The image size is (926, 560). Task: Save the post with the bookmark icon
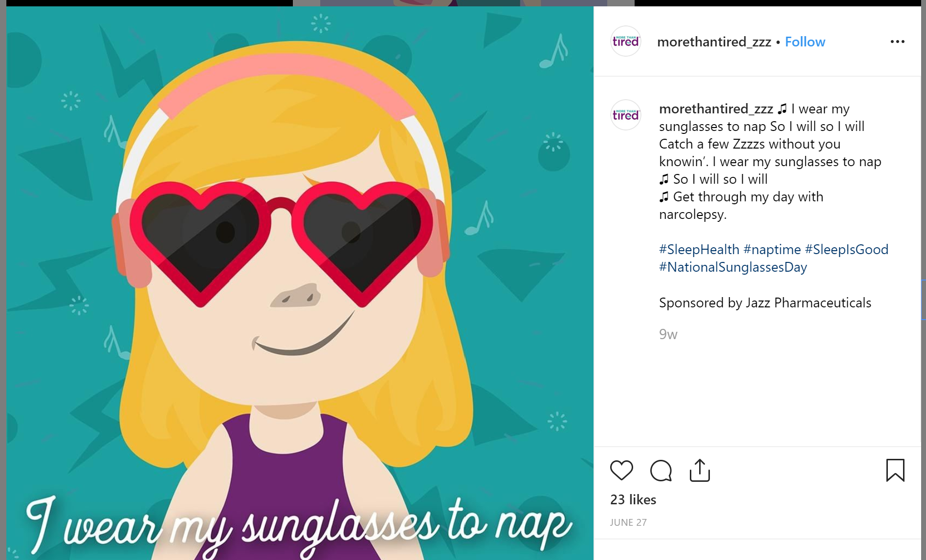coord(895,470)
